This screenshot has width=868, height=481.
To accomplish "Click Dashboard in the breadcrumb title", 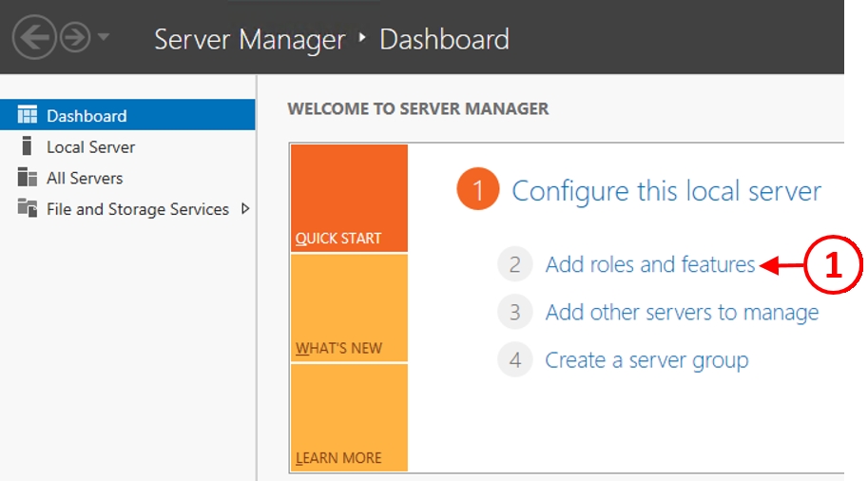I will pyautogui.click(x=445, y=39).
